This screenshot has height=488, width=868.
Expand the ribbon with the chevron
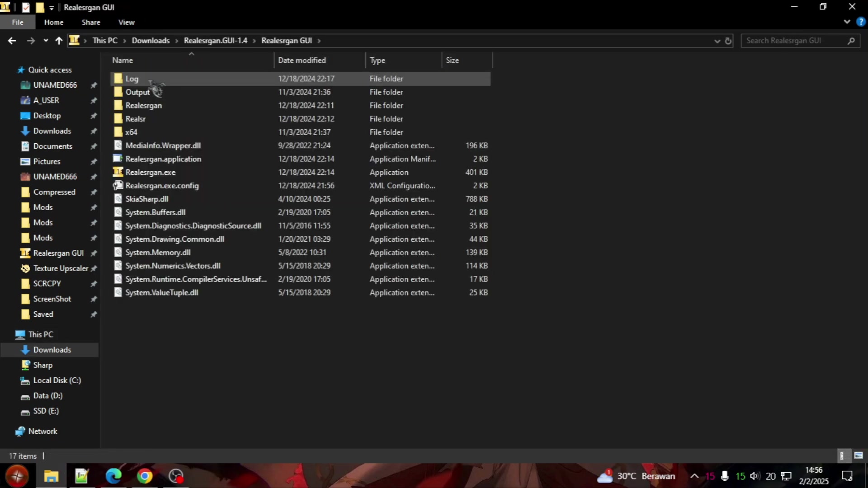847,22
